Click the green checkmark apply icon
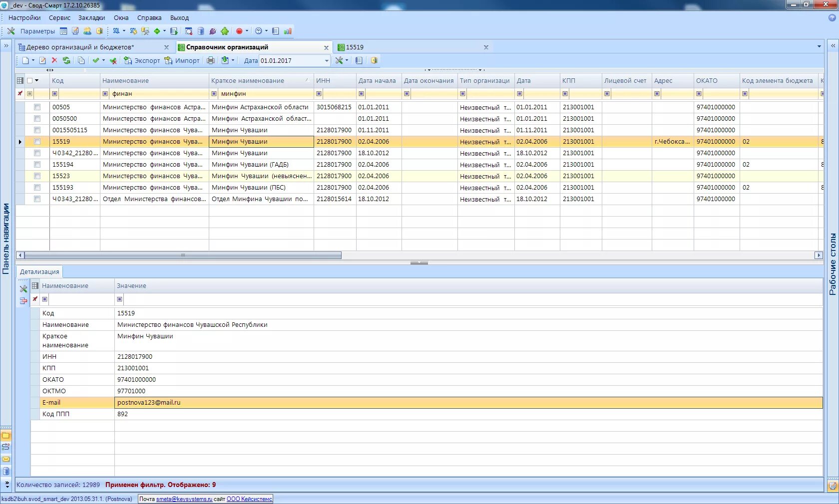 (96, 60)
